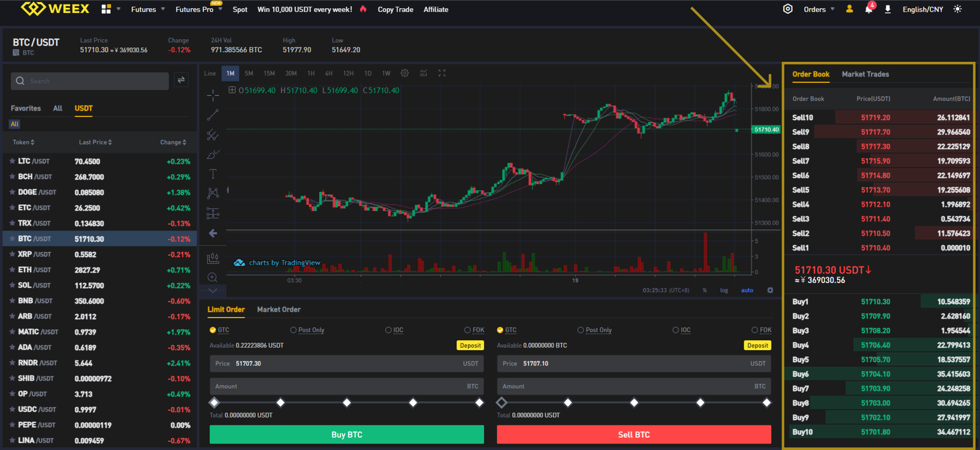Viewport: 980px width, 450px height.
Task: Switch to the Market Trades tab
Action: tap(865, 74)
